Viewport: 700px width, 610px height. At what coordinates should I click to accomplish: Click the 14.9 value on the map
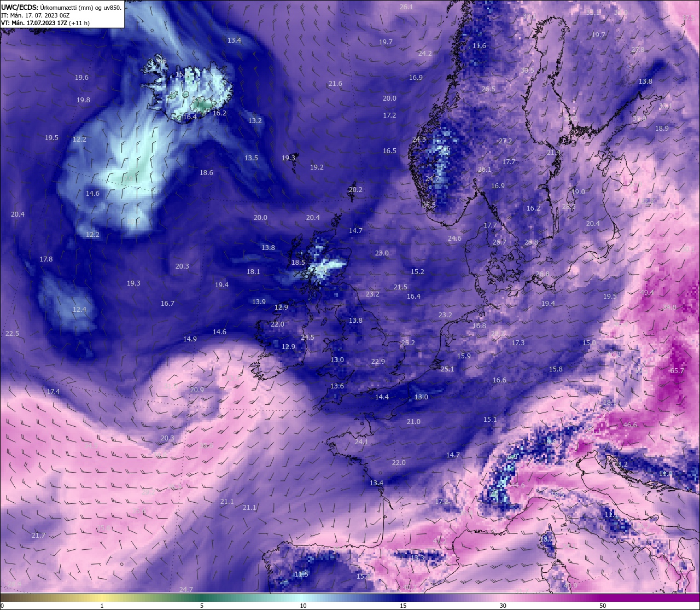pyautogui.click(x=190, y=339)
